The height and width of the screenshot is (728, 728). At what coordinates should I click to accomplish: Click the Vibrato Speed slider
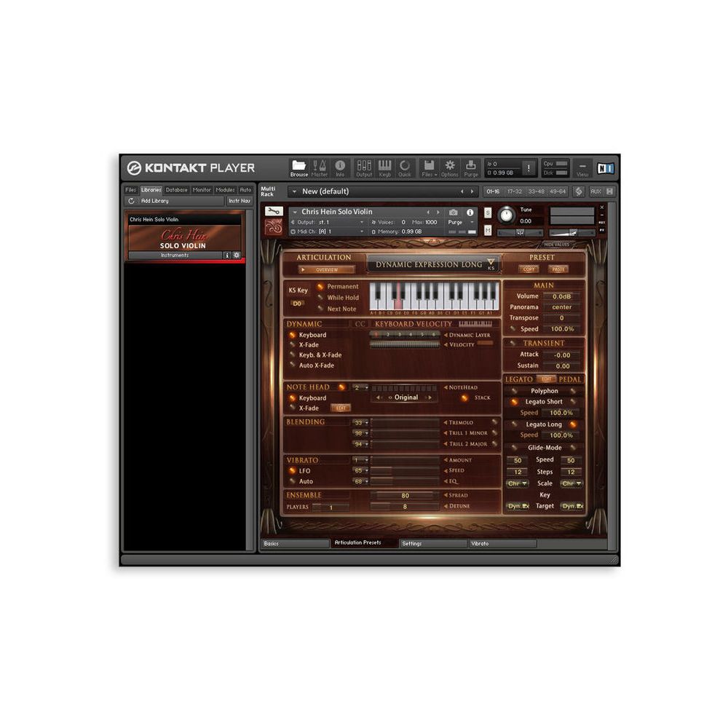(x=405, y=470)
